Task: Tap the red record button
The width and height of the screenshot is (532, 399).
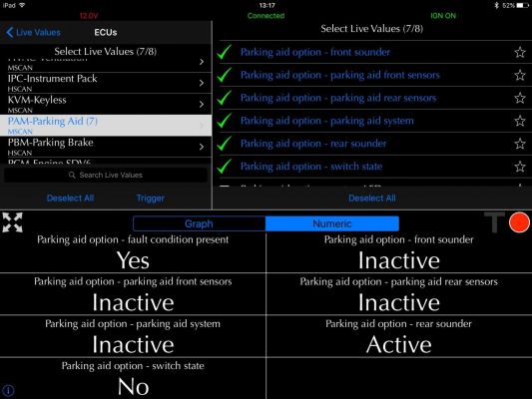Action: (x=519, y=222)
